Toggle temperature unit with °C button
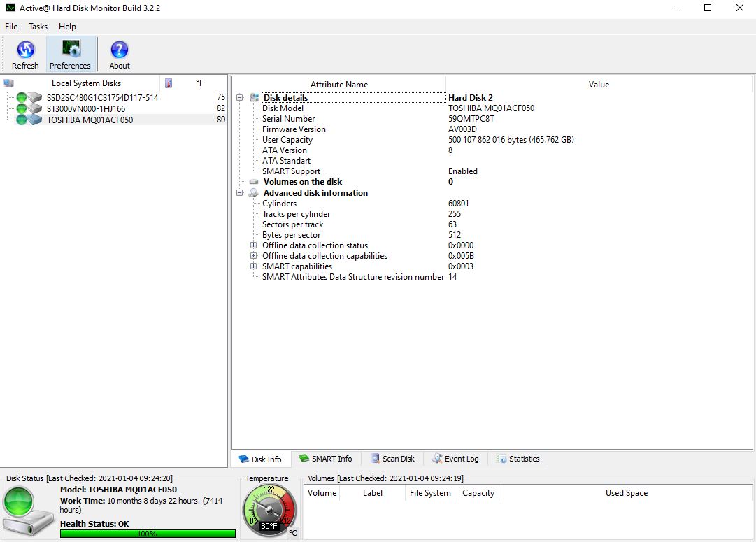The width and height of the screenshot is (756, 542). (x=293, y=533)
